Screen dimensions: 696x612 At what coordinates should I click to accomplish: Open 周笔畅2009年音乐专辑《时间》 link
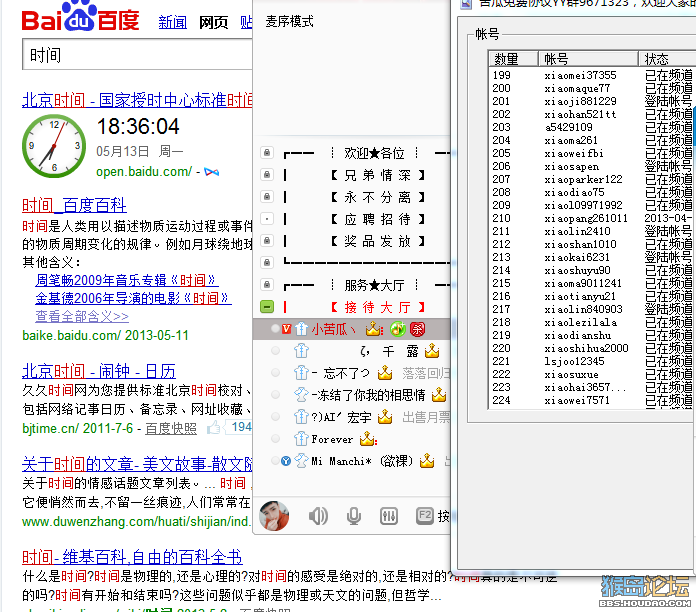[127, 280]
